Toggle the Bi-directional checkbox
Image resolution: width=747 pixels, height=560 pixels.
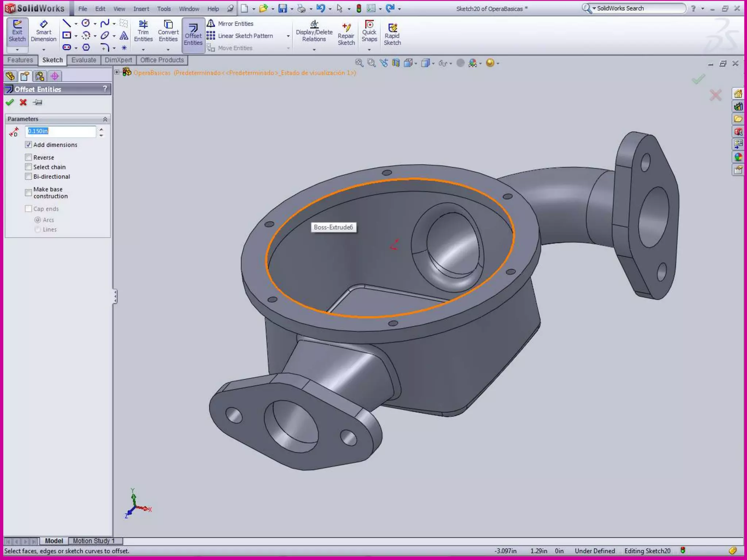[x=28, y=176]
